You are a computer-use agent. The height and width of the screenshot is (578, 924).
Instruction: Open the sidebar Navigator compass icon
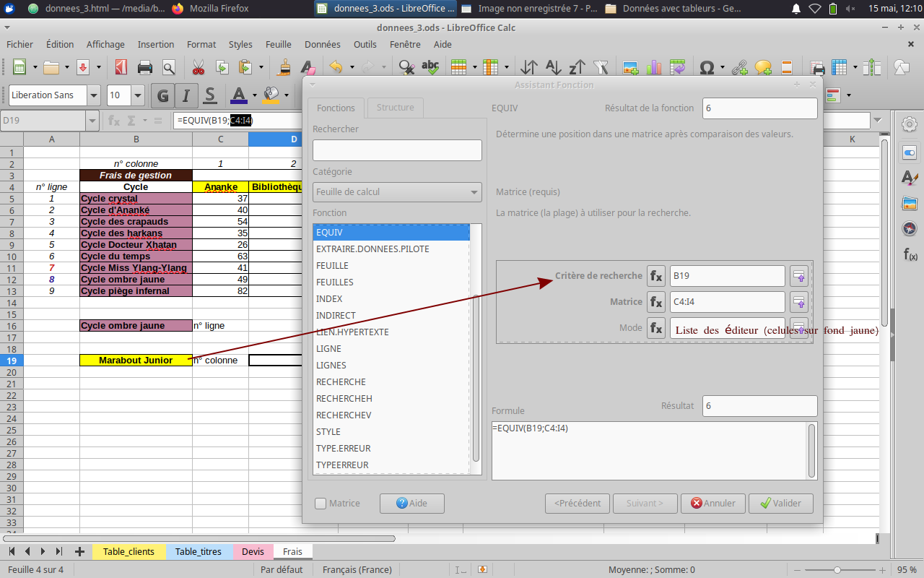tap(910, 229)
